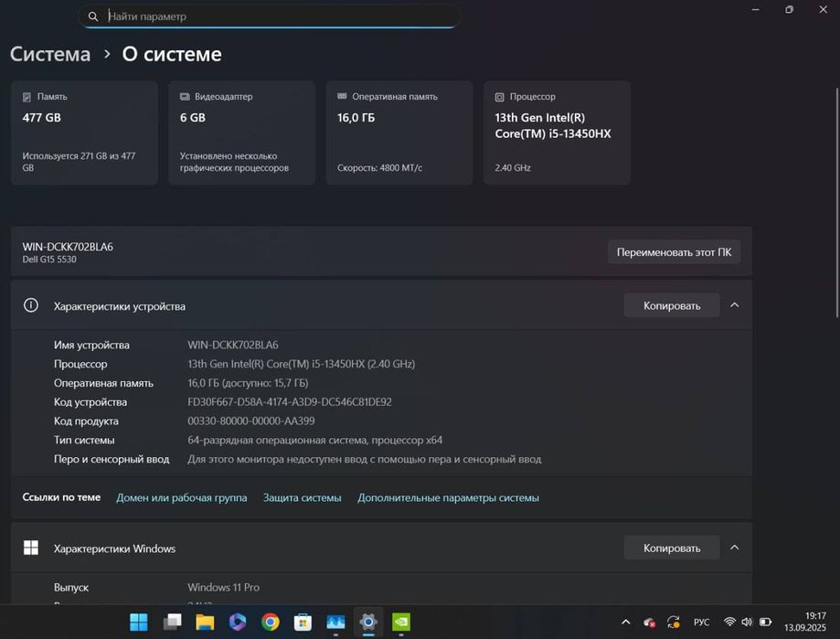840x639 pixels.
Task: Go back to the 'Система' breadcrumb
Action: click(x=50, y=54)
